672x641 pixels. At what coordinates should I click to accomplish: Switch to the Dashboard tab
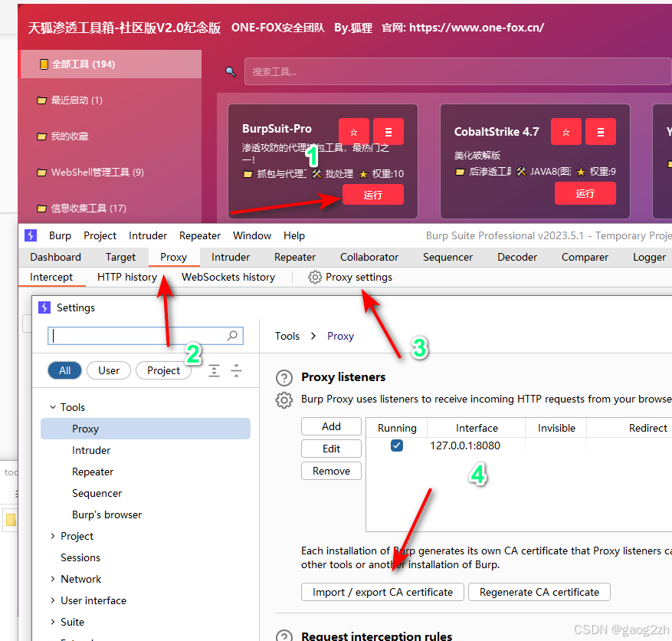tap(56, 257)
